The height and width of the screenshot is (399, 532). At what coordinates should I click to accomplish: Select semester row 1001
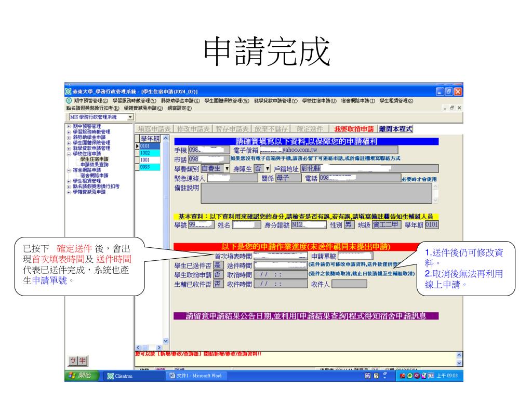click(x=150, y=160)
